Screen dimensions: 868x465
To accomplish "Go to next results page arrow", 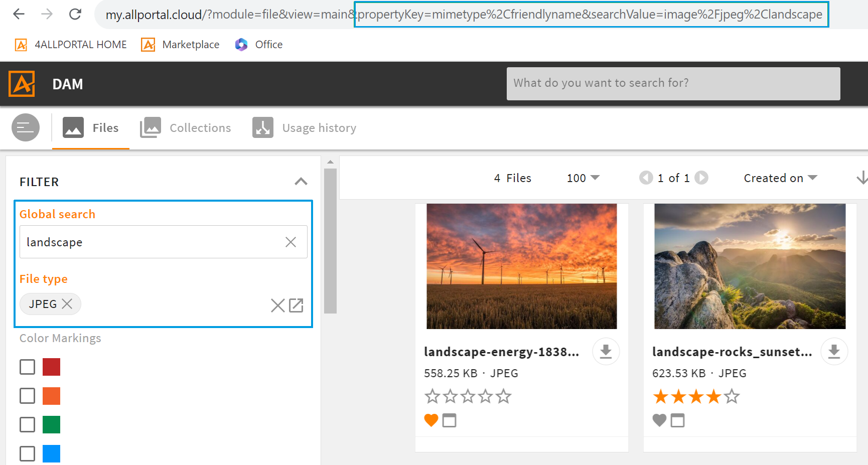I will click(x=701, y=178).
